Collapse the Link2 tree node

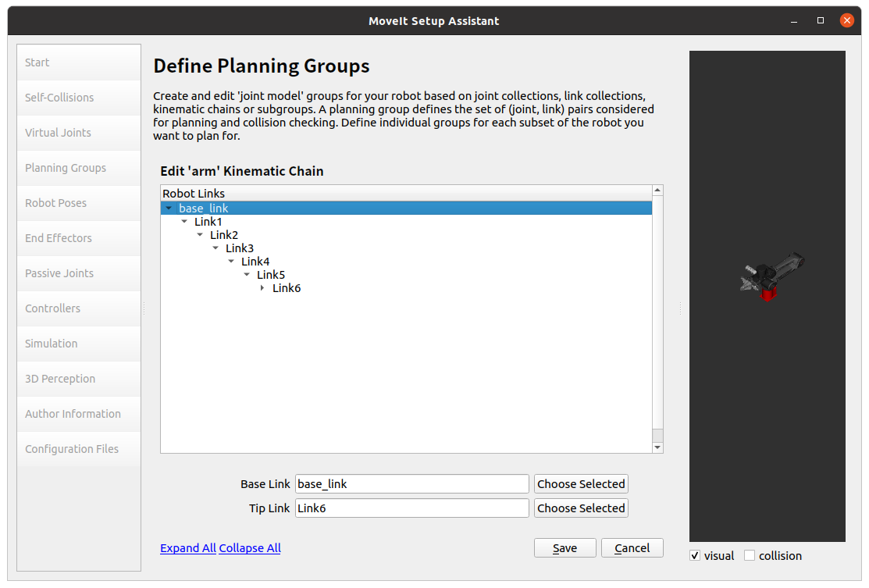200,235
